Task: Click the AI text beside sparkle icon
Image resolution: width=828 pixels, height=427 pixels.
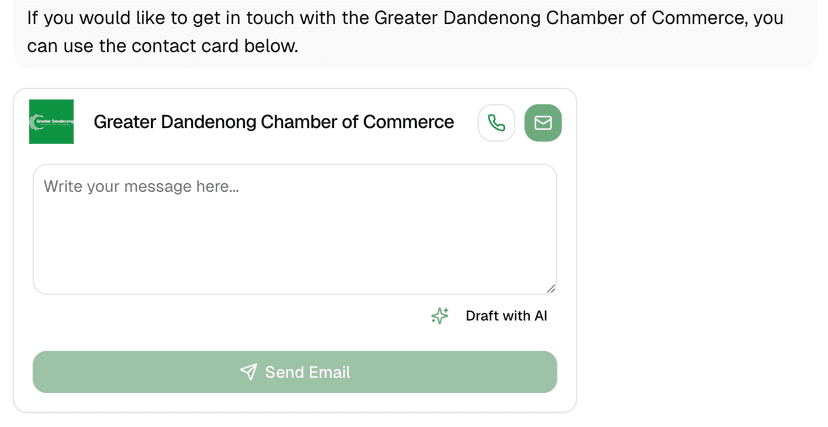Action: pos(541,316)
